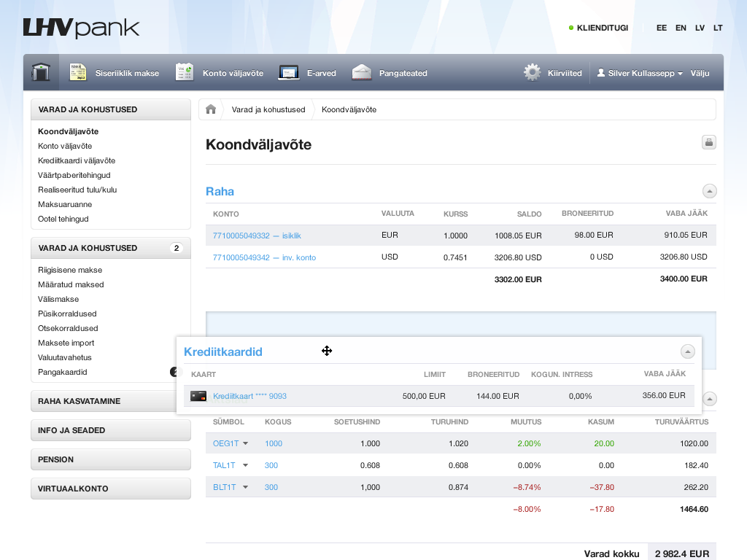Open account 7710005049332 isiklik link
The height and width of the screenshot is (560, 747).
click(257, 236)
